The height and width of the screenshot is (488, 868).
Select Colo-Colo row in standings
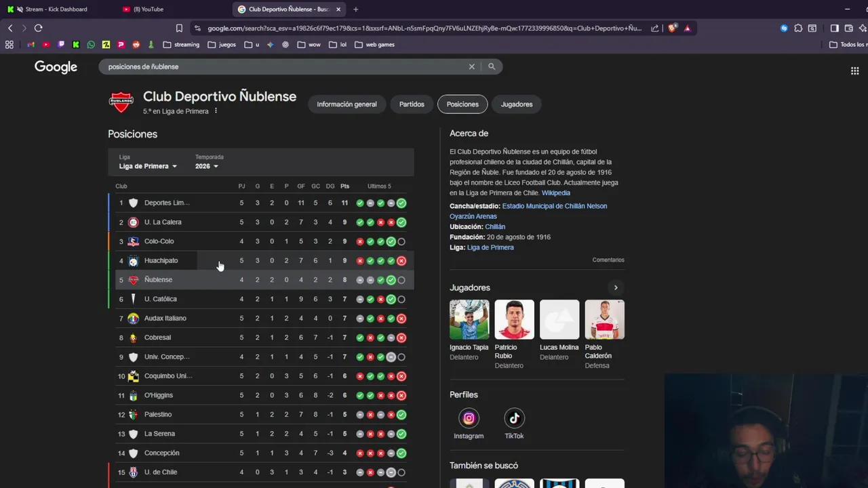pos(261,241)
